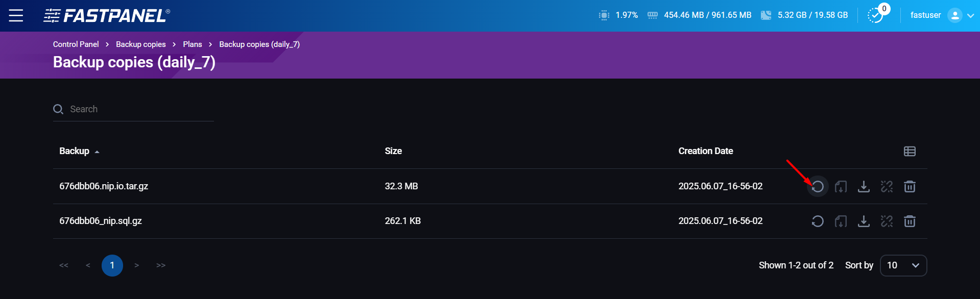Open the table columns settings icon
This screenshot has width=980, height=299.
point(910,151)
